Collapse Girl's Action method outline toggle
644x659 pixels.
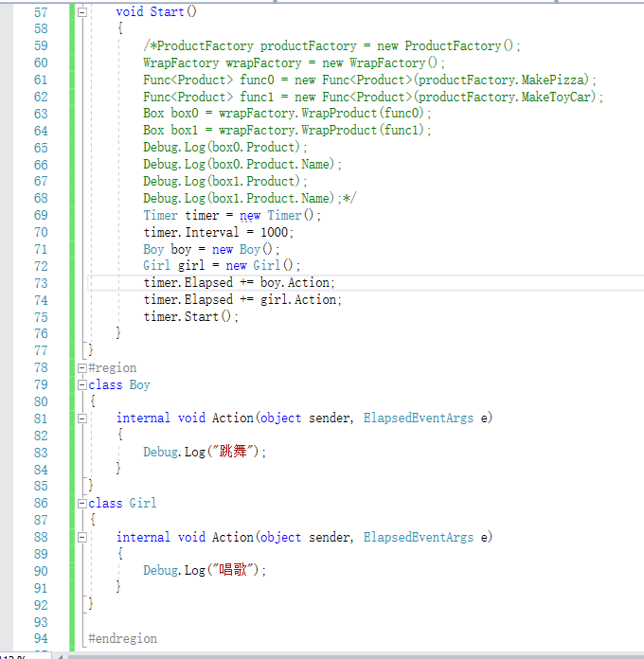[x=82, y=538]
